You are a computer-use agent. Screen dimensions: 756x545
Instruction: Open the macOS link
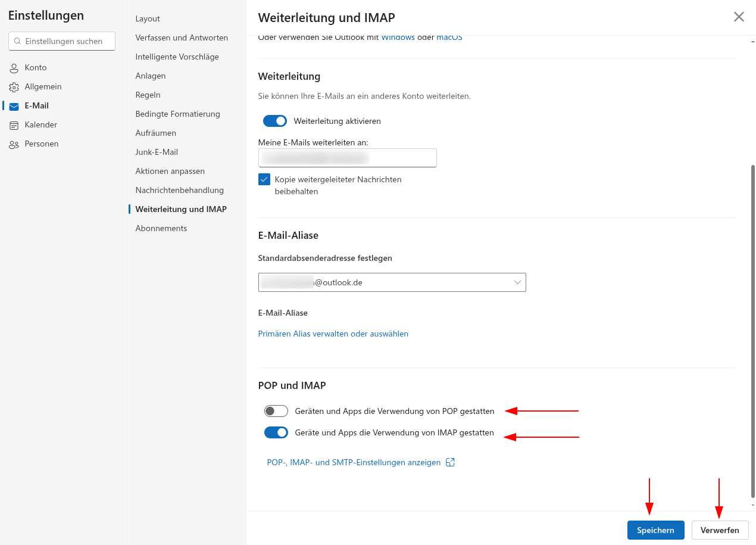[449, 38]
